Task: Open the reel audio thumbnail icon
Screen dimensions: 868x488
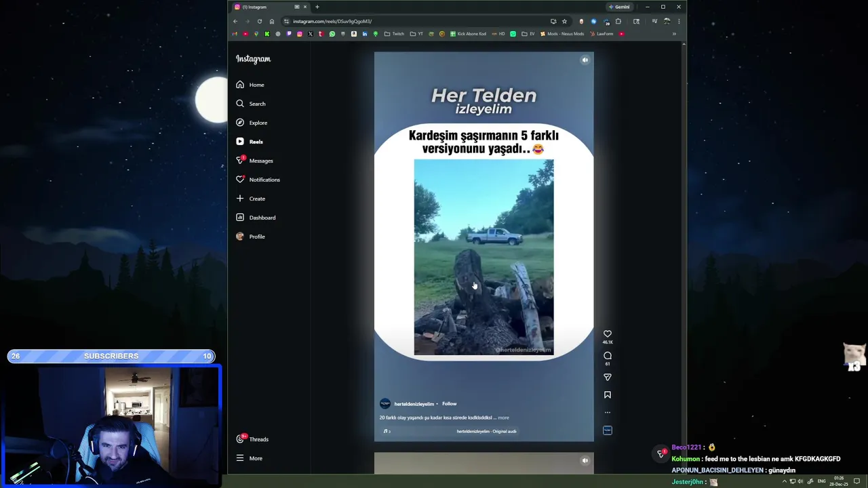Action: point(608,430)
